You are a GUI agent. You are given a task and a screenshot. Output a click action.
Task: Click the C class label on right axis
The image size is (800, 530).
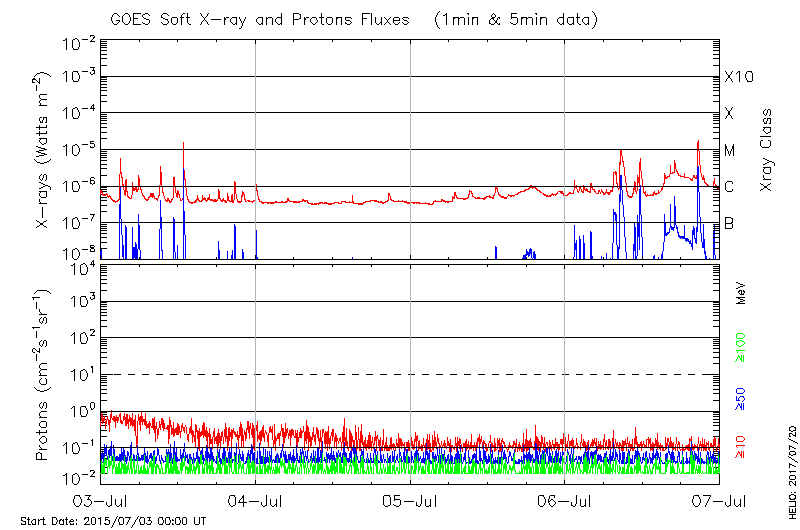coord(730,187)
